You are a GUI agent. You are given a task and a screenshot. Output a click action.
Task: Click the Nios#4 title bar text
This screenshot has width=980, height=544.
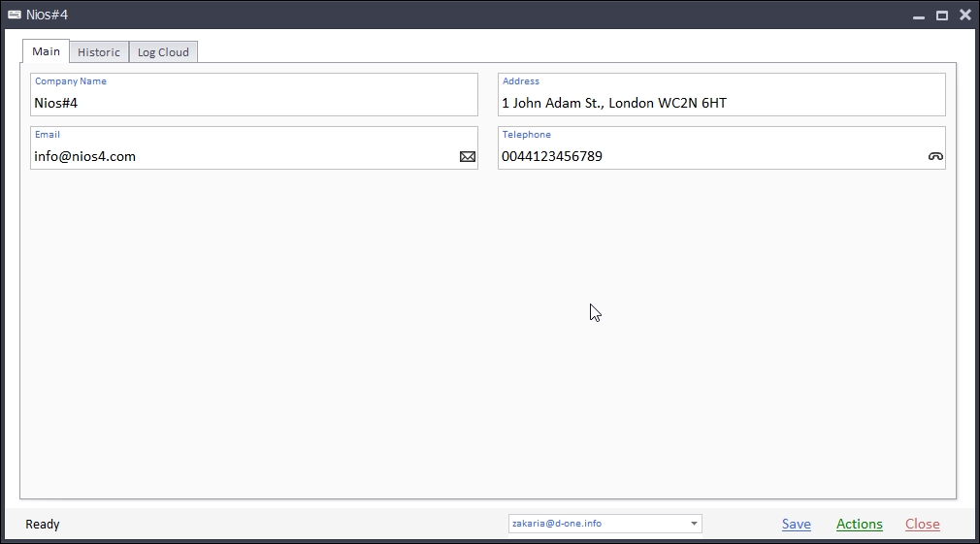(x=47, y=15)
